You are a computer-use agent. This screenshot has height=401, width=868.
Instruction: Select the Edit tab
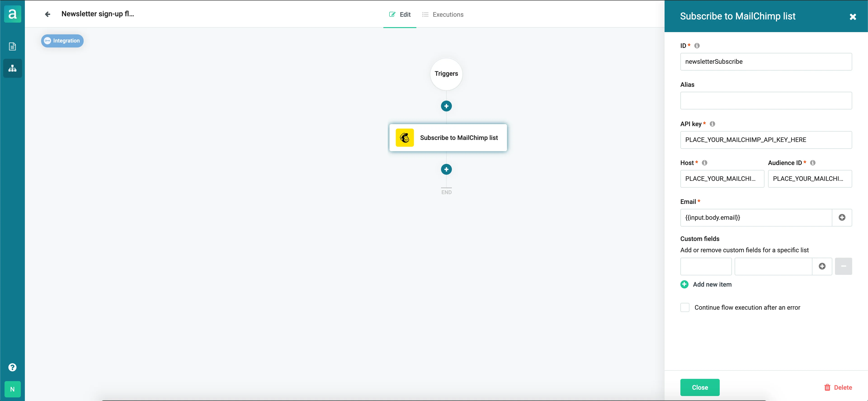pos(400,14)
